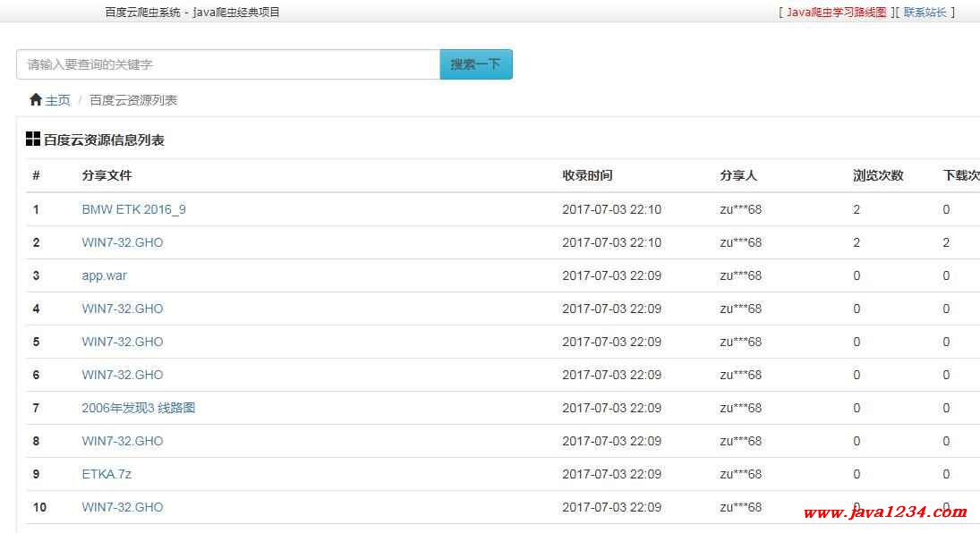Open the 主页 breadcrumb link
This screenshot has width=980, height=533.
pyautogui.click(x=58, y=100)
